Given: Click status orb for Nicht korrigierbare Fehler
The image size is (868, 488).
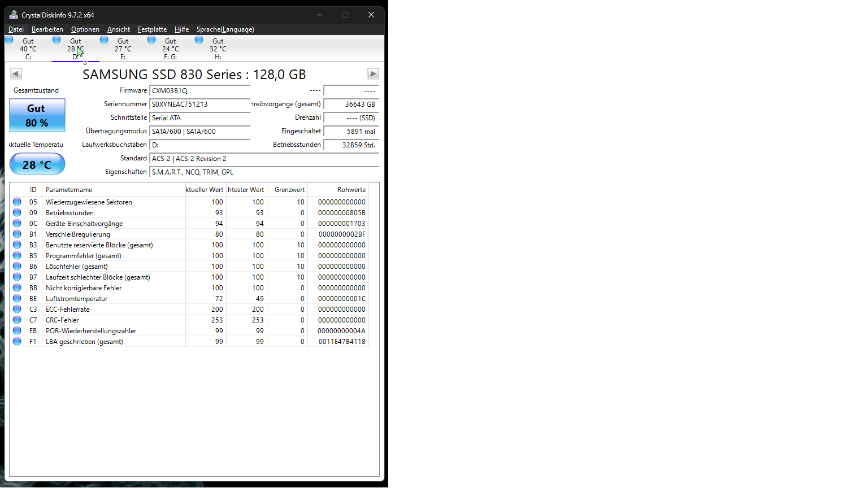Looking at the screenshot, I should (x=17, y=287).
